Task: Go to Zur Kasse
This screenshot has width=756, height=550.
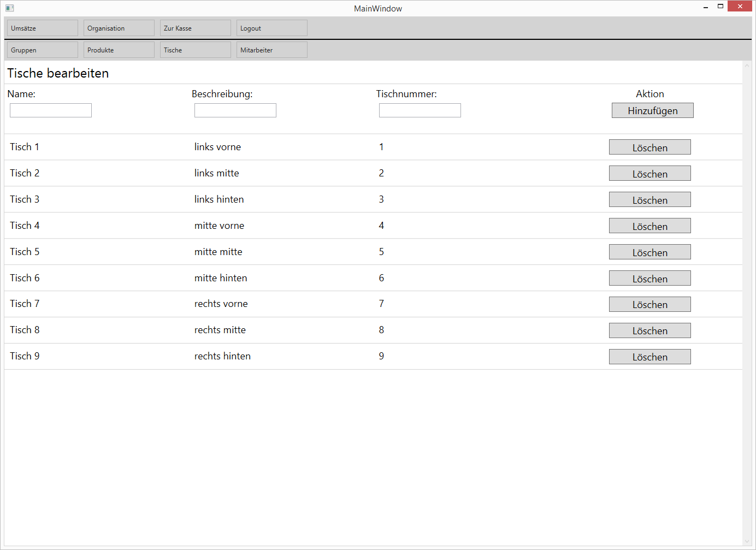Action: (195, 28)
